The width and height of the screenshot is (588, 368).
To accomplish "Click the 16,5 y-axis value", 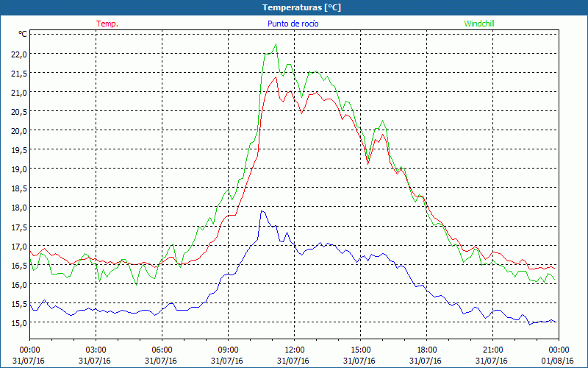I will [20, 266].
